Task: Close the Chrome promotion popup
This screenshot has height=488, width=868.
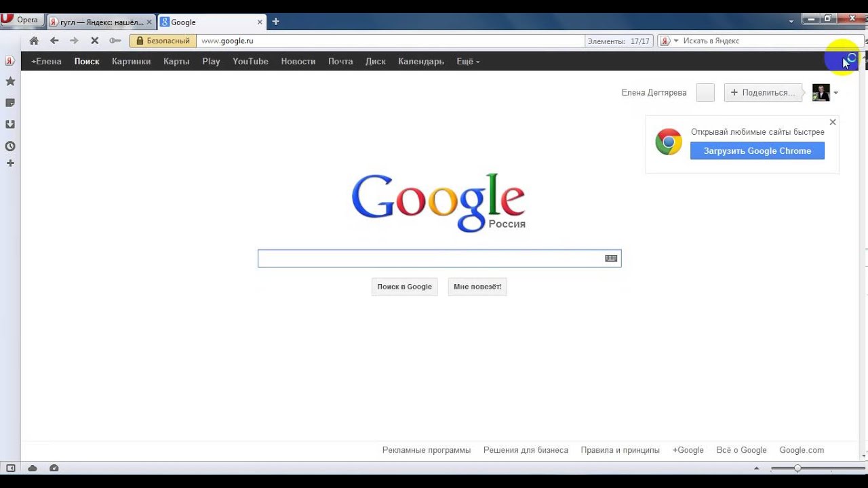Action: coord(833,122)
